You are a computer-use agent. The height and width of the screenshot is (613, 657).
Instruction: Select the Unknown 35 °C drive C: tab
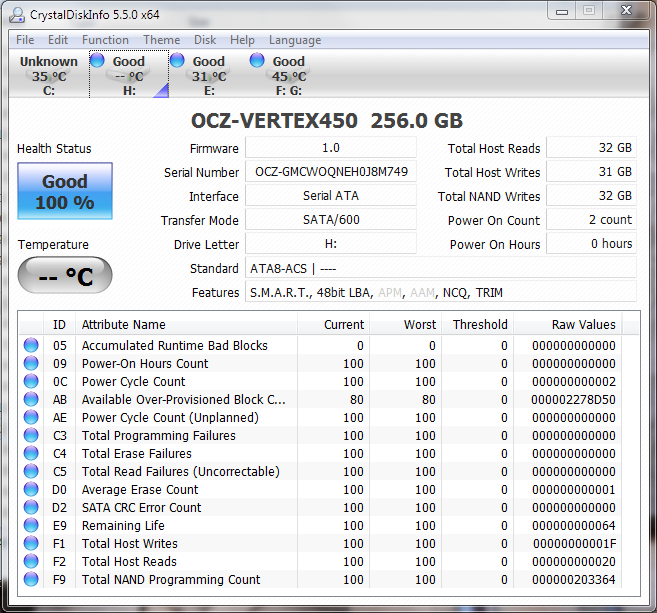click(49, 75)
